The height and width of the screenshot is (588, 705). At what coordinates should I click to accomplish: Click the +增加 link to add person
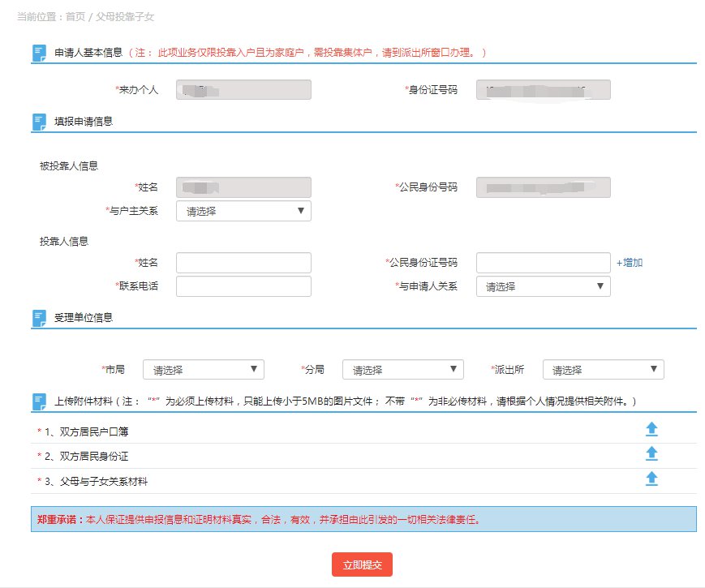tap(630, 263)
